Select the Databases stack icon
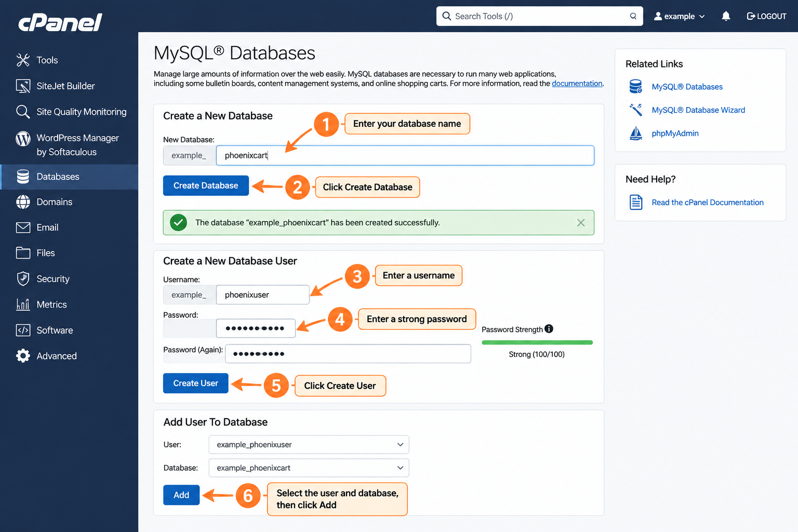 [x=23, y=177]
